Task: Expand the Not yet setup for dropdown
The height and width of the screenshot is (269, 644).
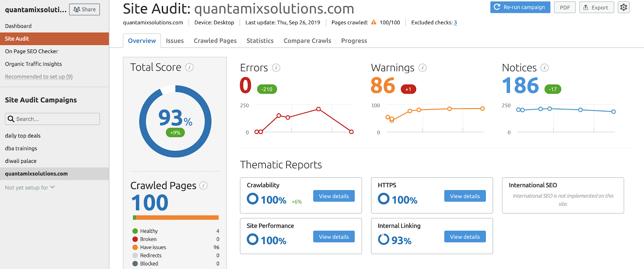Action: 30,187
